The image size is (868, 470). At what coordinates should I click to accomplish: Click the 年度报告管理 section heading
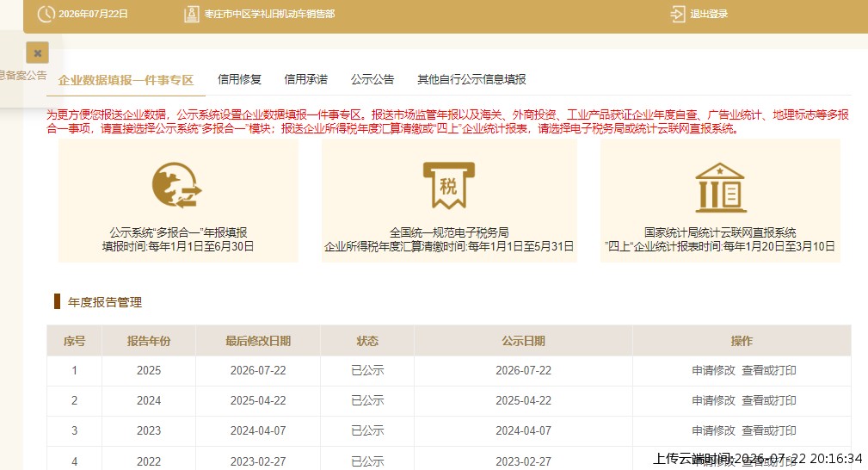105,302
